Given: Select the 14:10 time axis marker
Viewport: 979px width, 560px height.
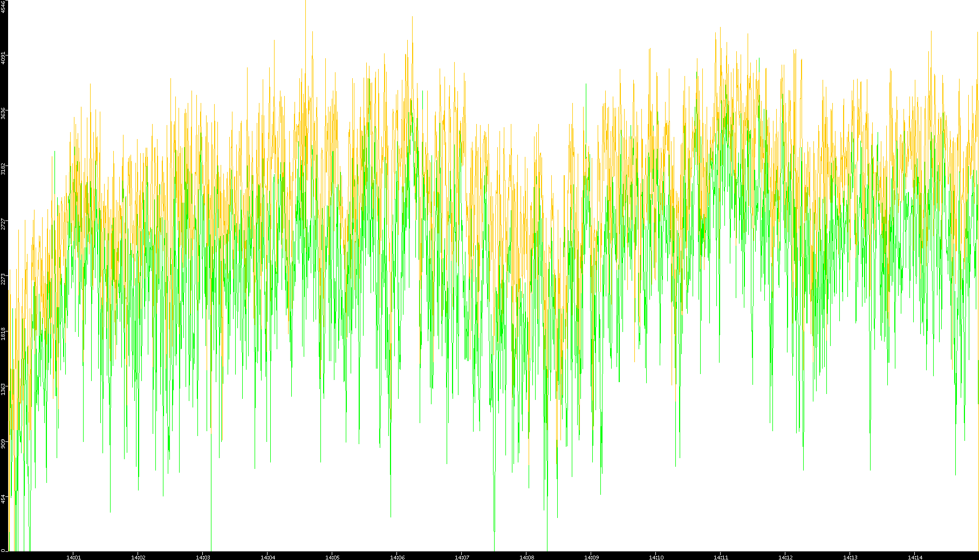Looking at the screenshot, I should point(656,557).
